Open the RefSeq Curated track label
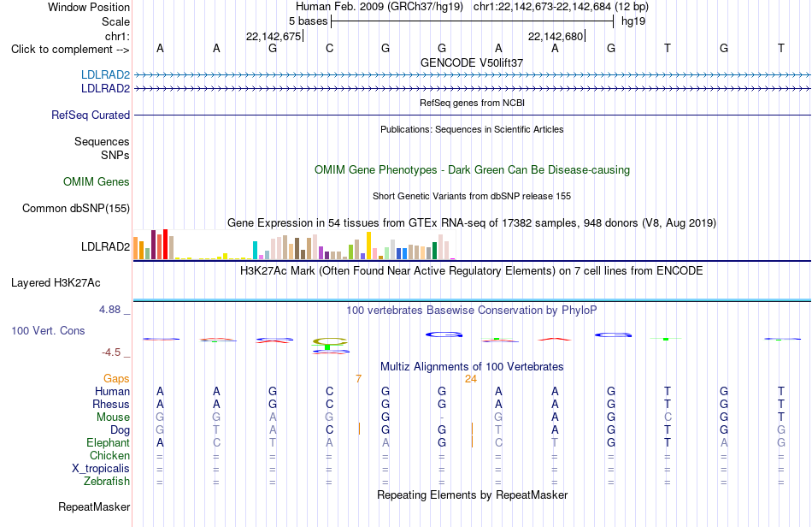 [90, 115]
